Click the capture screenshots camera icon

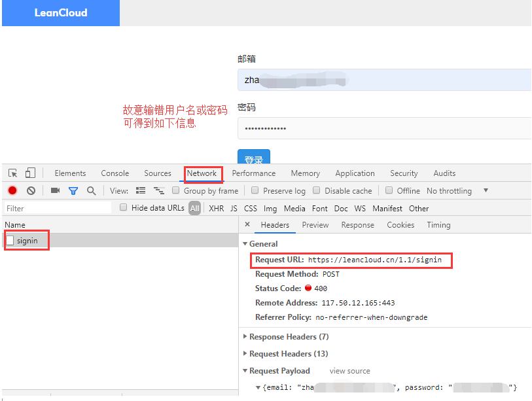(x=55, y=191)
